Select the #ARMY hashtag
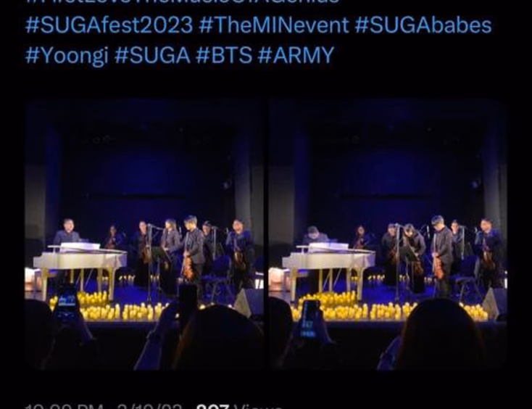 click(x=296, y=55)
